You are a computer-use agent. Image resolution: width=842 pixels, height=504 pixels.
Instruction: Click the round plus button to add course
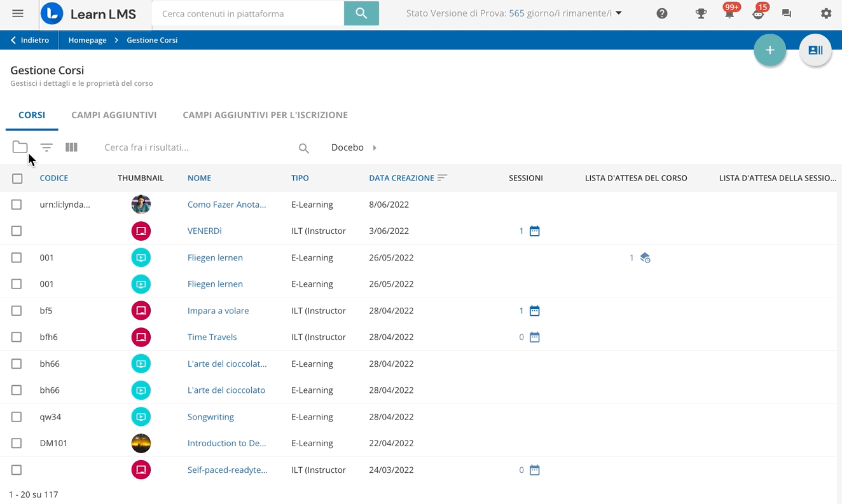pos(770,50)
